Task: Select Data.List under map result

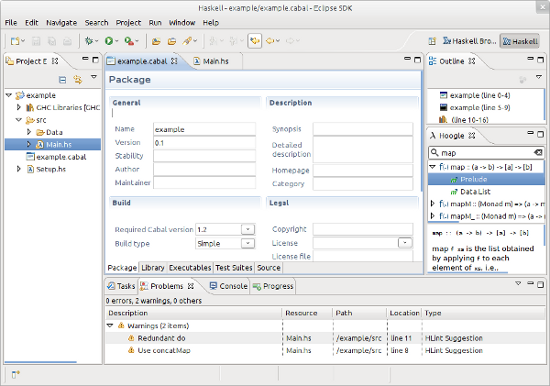Action: click(x=475, y=192)
